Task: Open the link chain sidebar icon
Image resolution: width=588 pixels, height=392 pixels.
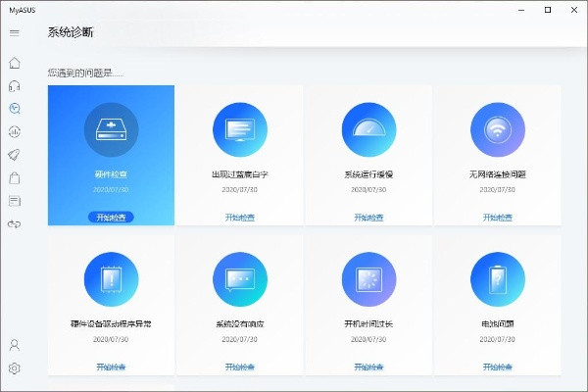Action: click(x=15, y=223)
